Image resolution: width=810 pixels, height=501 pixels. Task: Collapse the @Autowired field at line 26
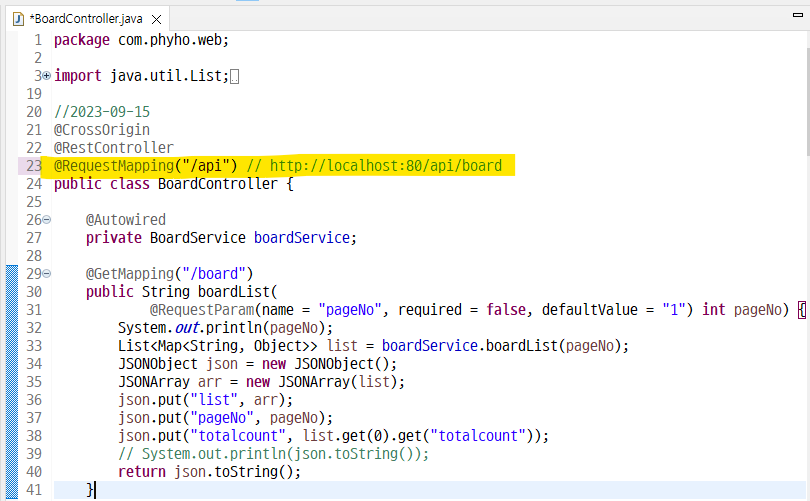[x=46, y=220]
